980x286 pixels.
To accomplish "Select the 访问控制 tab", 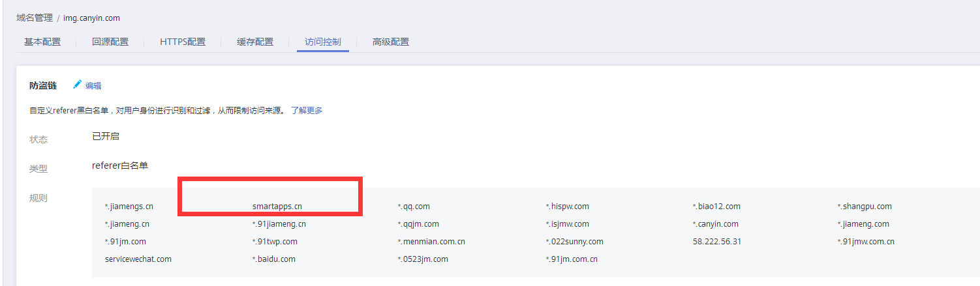I will pos(323,42).
